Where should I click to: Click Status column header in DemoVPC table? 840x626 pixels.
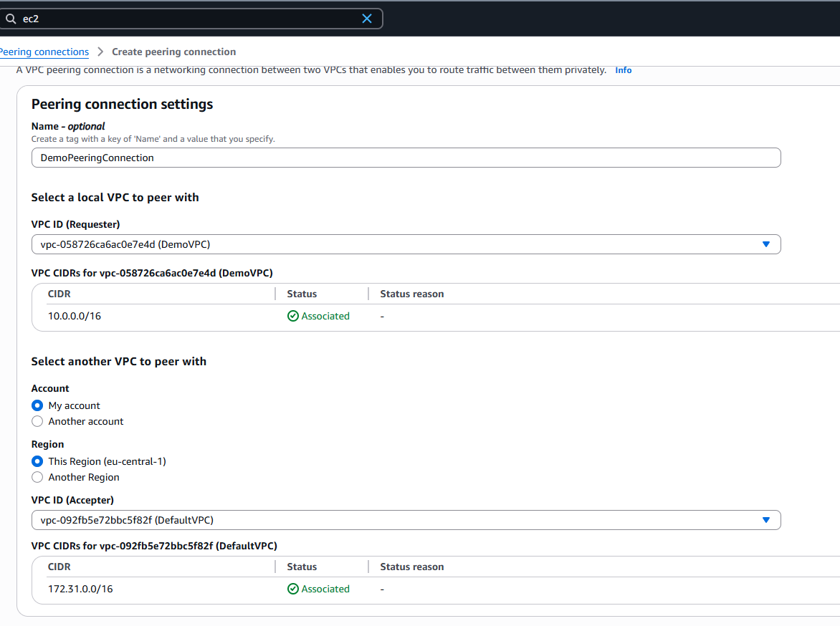click(x=302, y=294)
